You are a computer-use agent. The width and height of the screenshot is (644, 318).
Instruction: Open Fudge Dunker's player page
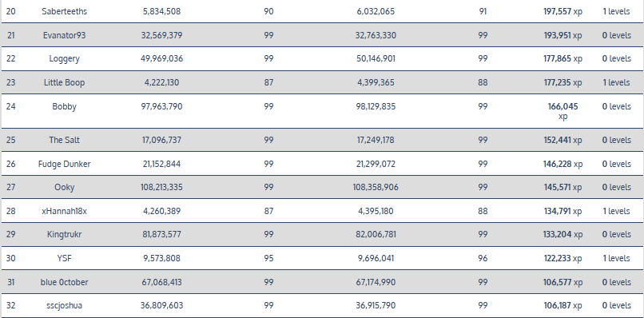coord(65,164)
